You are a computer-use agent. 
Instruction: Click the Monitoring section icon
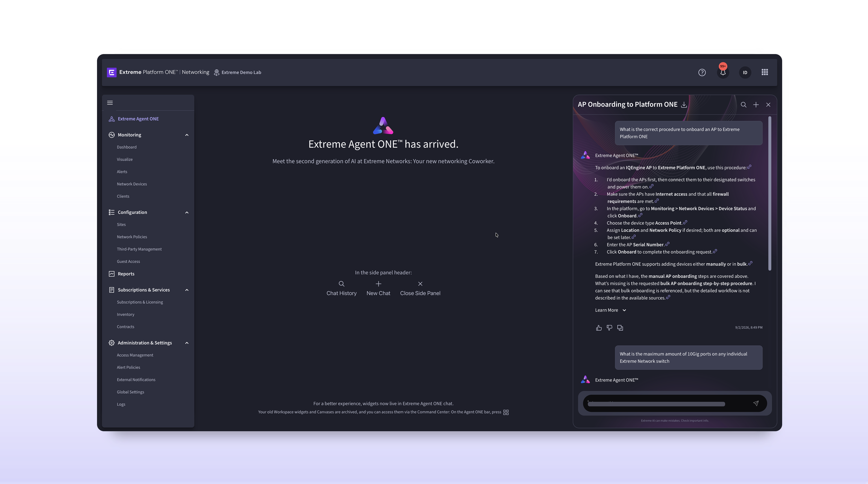(x=112, y=135)
